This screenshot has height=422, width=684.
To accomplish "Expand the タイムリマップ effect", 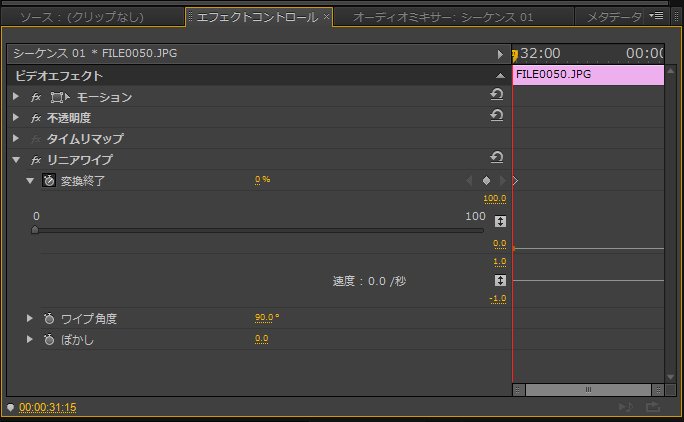I will pyautogui.click(x=16, y=139).
